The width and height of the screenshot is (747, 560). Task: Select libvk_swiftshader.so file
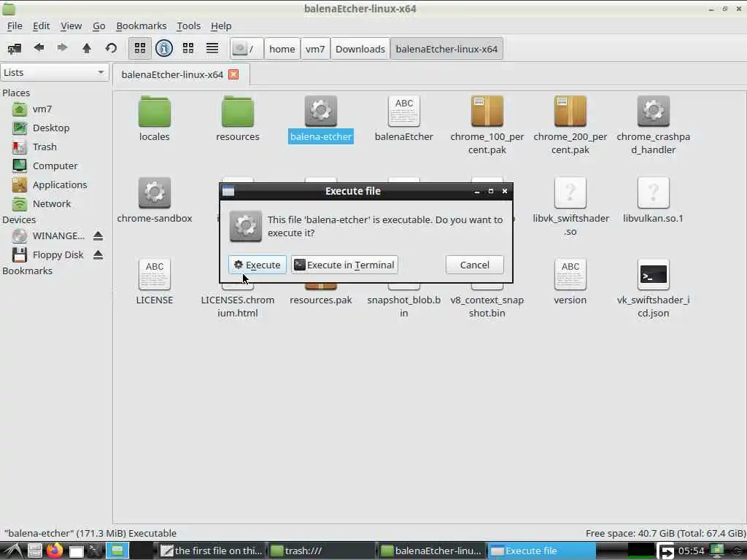point(570,207)
